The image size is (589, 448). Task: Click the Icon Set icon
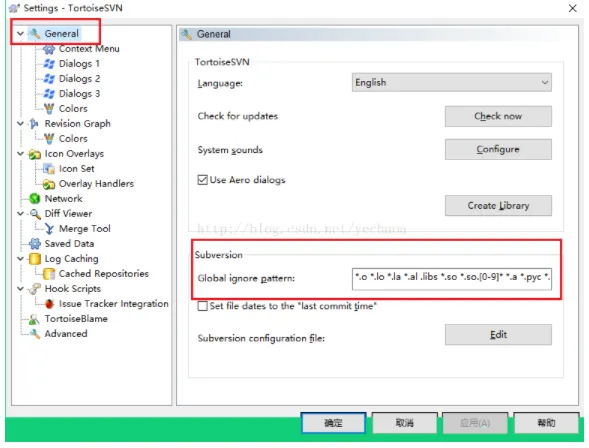(49, 169)
